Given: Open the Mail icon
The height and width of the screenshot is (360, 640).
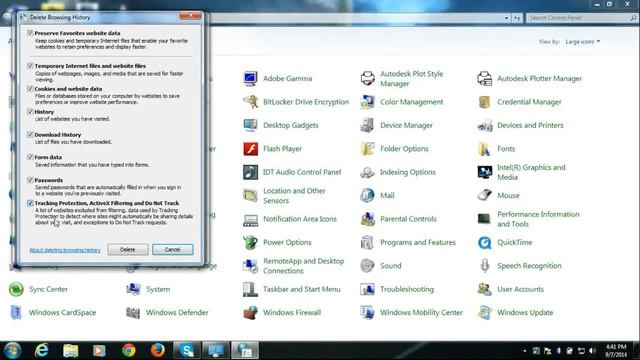Looking at the screenshot, I should click(x=367, y=196).
